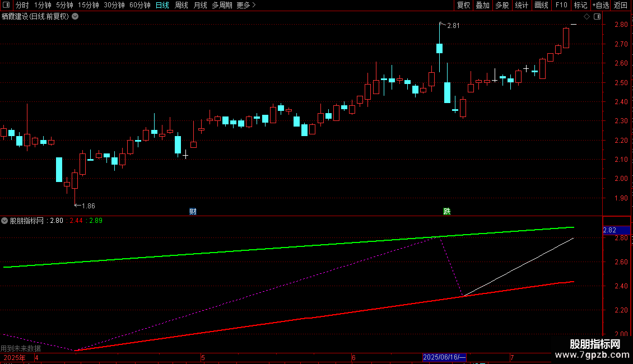Click the 跌 info marker
The image size is (633, 364).
point(446,212)
